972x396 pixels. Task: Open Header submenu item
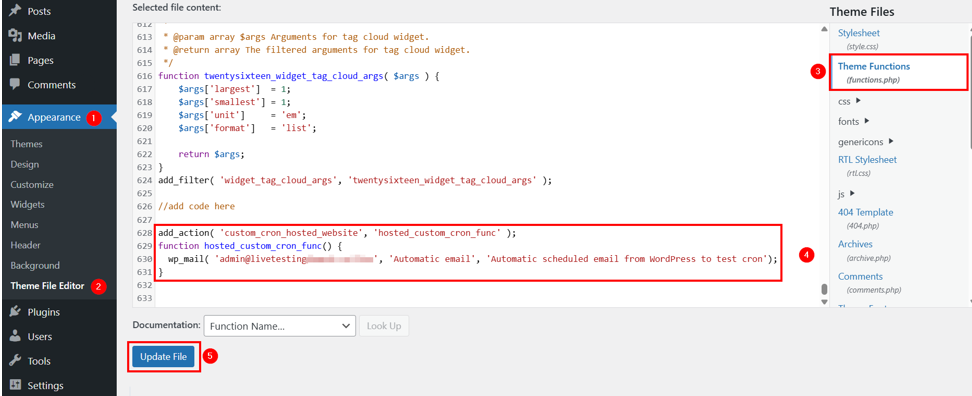click(25, 245)
